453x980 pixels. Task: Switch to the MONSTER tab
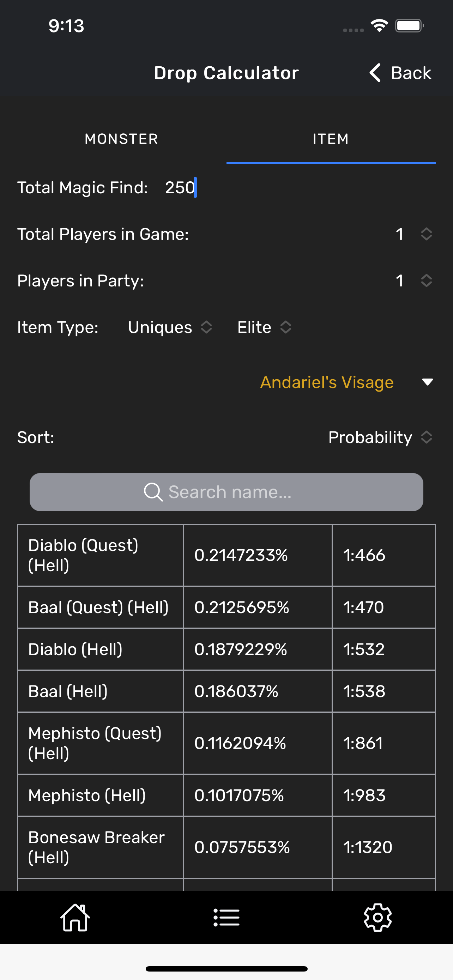121,139
